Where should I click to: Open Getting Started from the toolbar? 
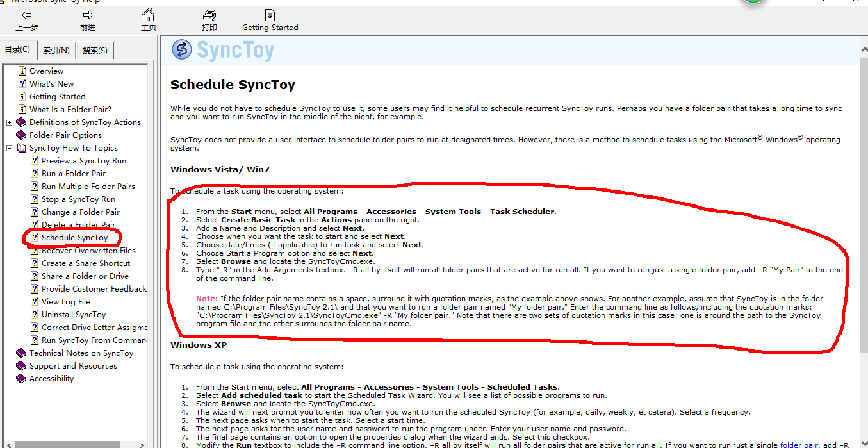tap(270, 21)
